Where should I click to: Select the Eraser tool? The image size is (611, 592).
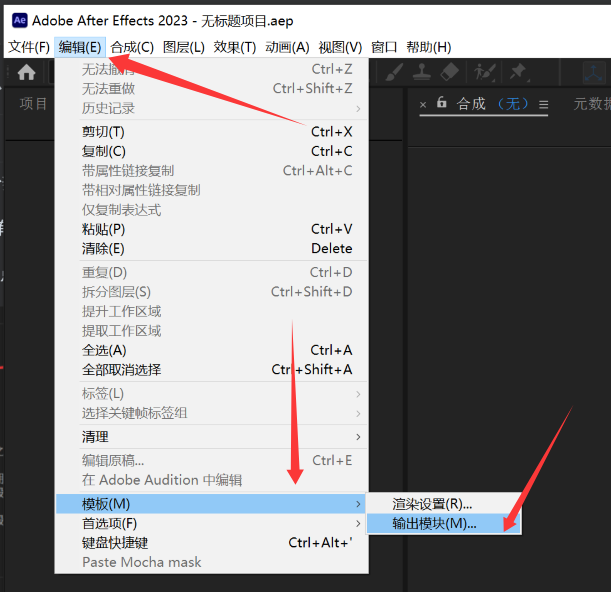(449, 72)
